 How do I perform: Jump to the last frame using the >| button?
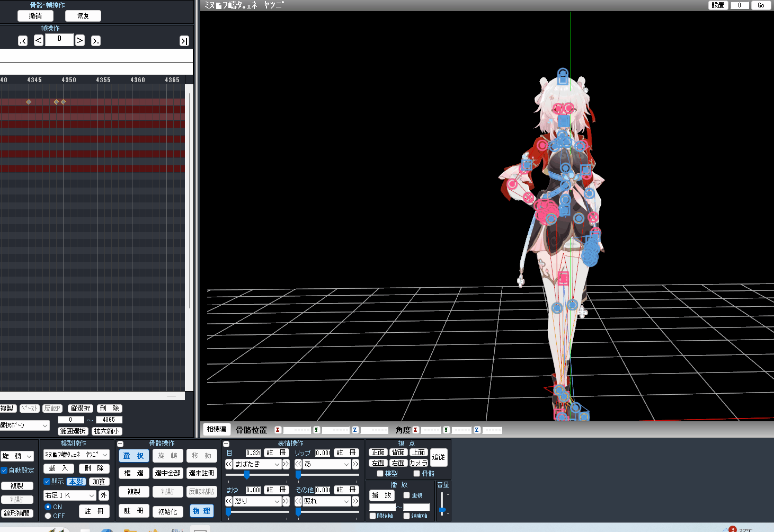coord(184,40)
